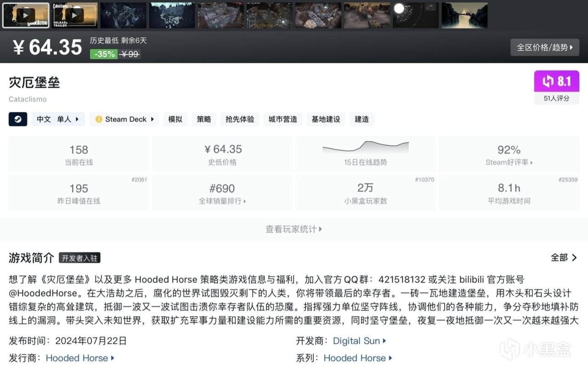The height and width of the screenshot is (370, 588).
Task: View the 15日在线趋势 chart
Action: point(366,154)
